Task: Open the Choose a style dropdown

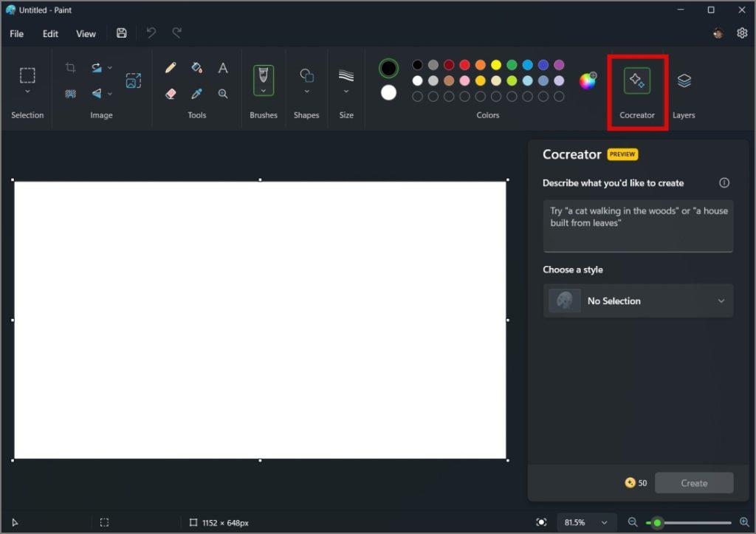Action: pyautogui.click(x=638, y=301)
